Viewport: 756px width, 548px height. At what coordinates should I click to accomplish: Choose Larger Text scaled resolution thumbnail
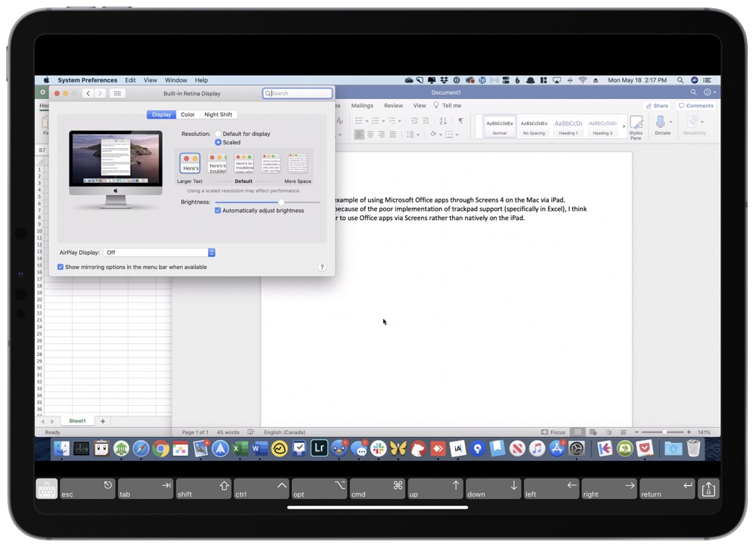190,163
